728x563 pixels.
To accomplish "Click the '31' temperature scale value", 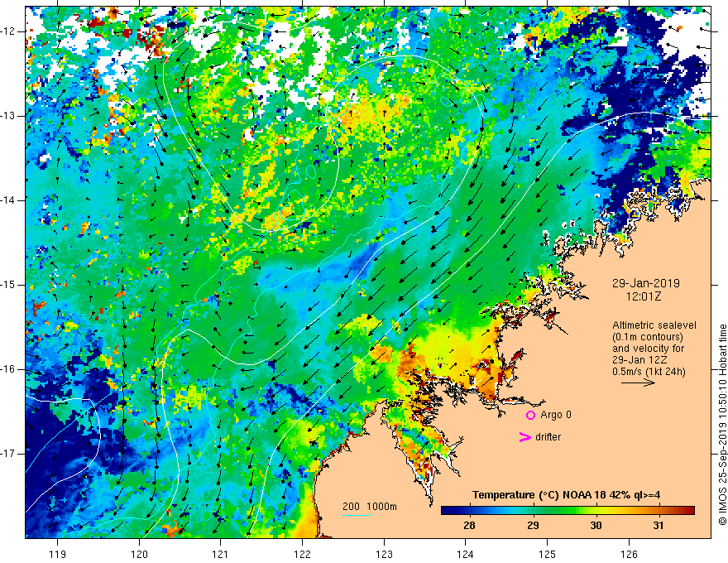I will pyautogui.click(x=659, y=526).
